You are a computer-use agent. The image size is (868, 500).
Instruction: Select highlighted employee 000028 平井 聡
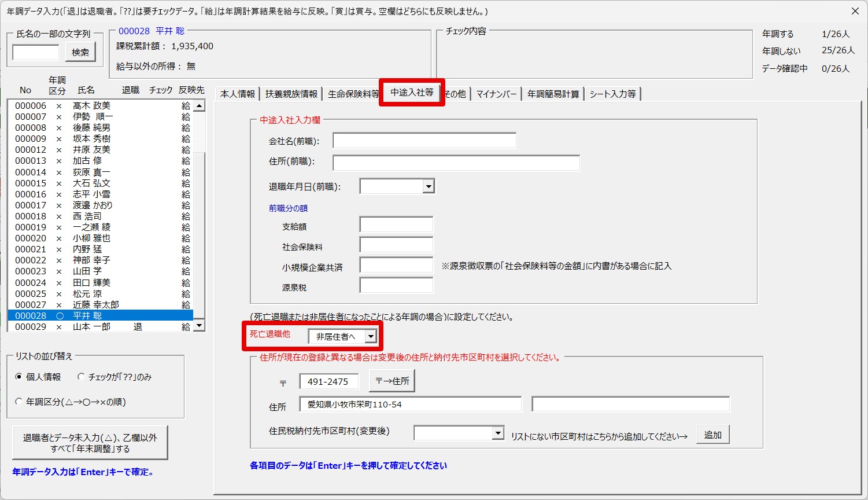pos(100,315)
